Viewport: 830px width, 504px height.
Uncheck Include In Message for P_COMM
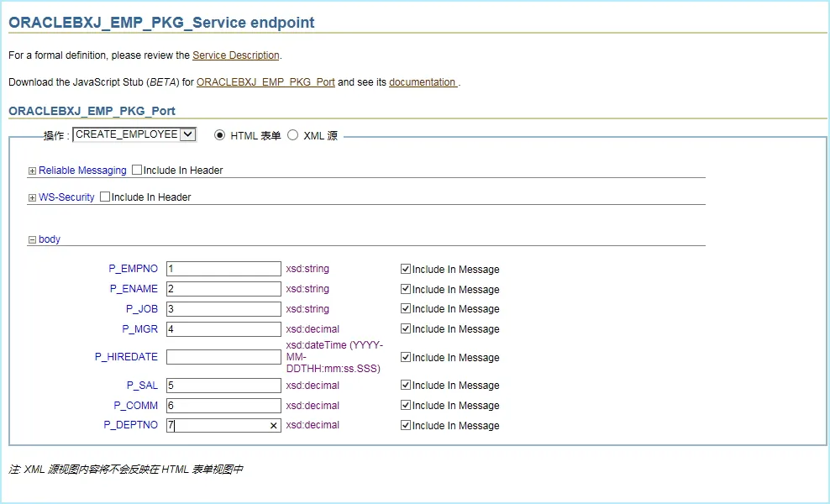point(406,406)
